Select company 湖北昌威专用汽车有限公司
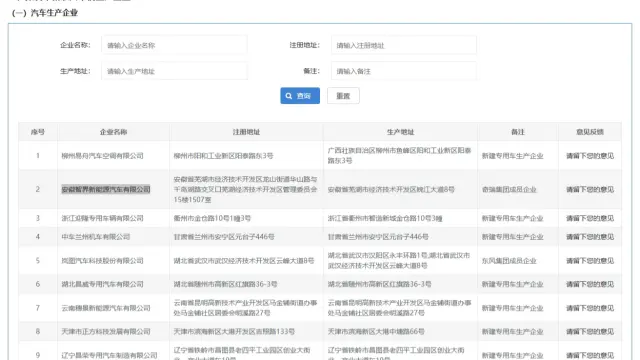640x360 pixels. click(x=102, y=284)
